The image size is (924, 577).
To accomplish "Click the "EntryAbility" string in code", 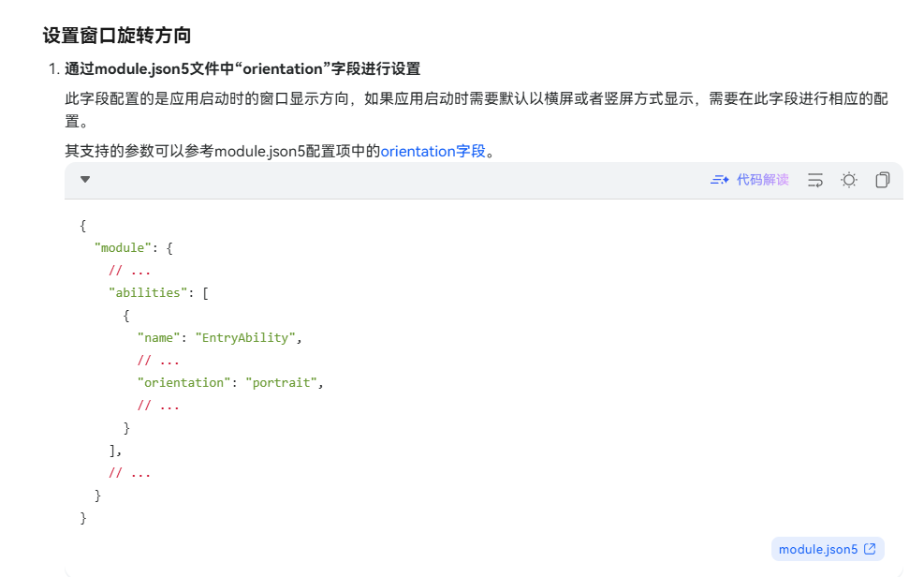I will [x=245, y=337].
